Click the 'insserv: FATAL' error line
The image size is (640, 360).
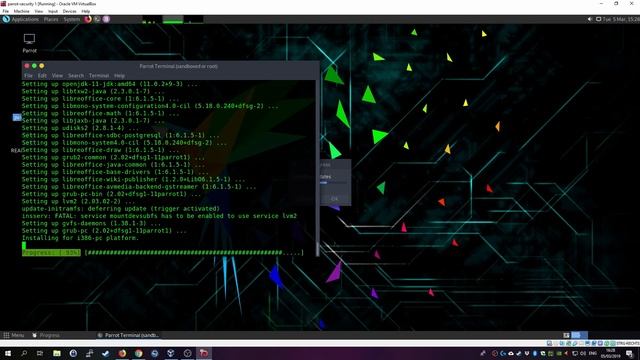159,216
